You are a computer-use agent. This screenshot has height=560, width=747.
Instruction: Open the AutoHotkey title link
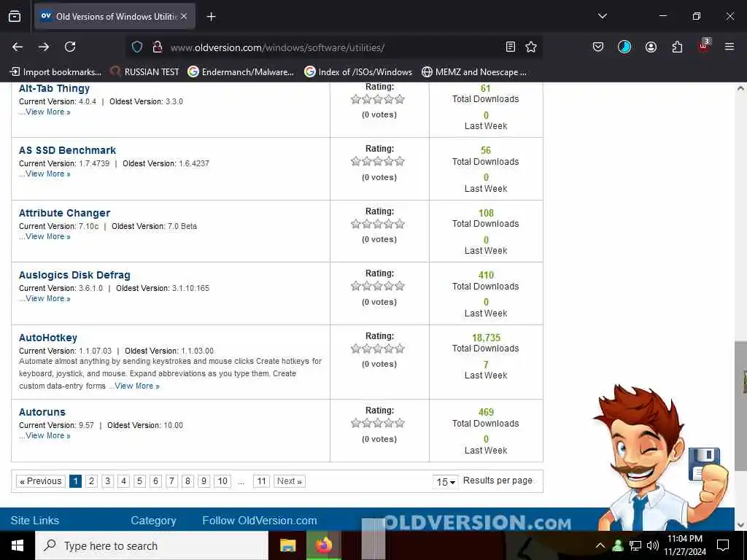pyautogui.click(x=47, y=338)
